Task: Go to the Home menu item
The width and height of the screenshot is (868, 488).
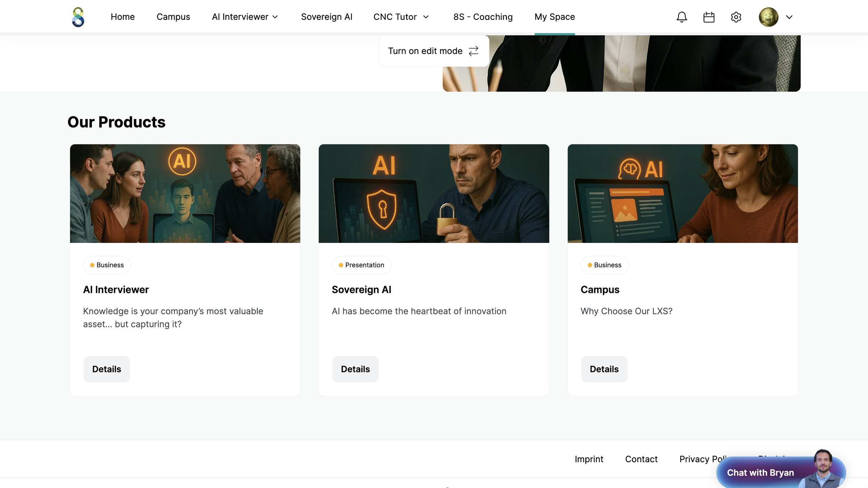Action: pos(123,17)
